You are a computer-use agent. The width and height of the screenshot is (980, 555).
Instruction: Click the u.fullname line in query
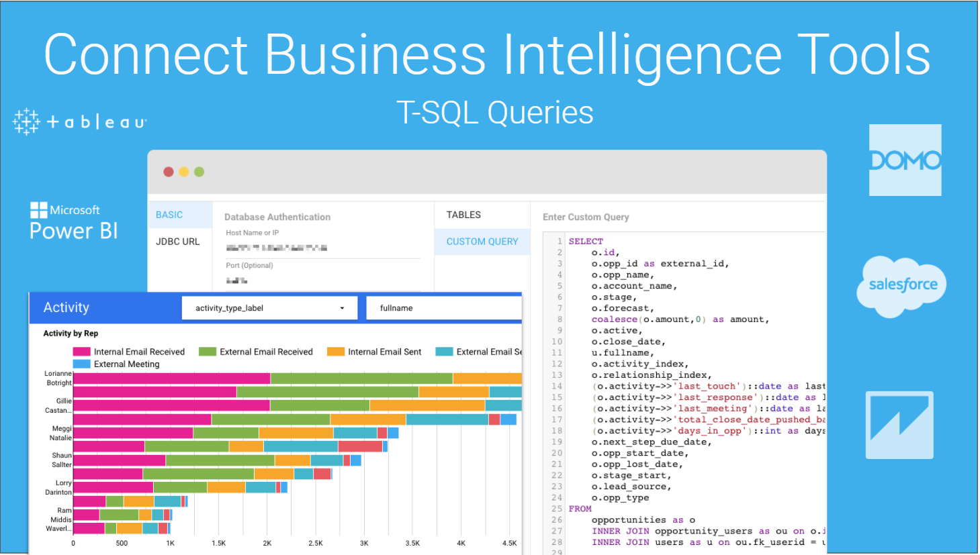[x=623, y=353]
